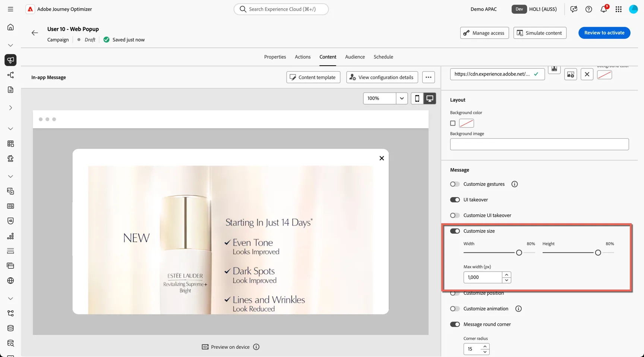
Task: Turn off Message round corner switch
Action: [x=455, y=324]
